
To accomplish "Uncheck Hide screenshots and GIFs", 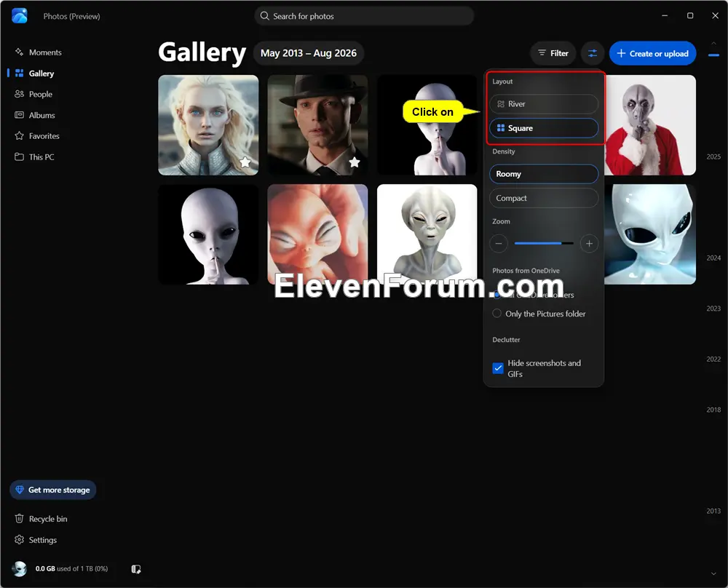I will pyautogui.click(x=498, y=368).
